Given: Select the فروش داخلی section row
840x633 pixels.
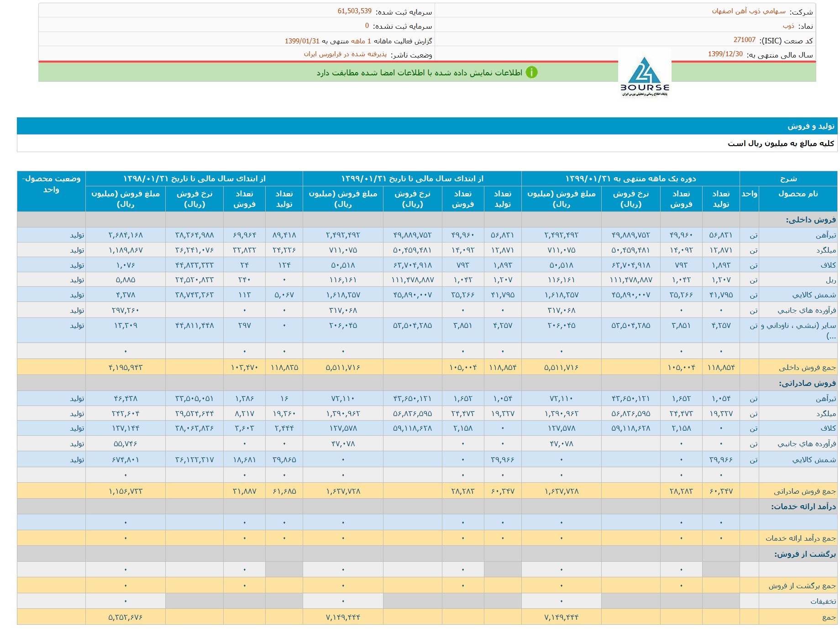Looking at the screenshot, I should (811, 220).
